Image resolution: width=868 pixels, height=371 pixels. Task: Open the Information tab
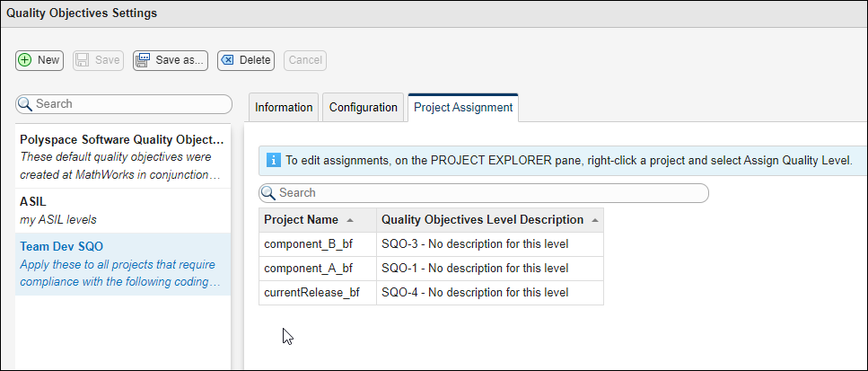point(284,108)
